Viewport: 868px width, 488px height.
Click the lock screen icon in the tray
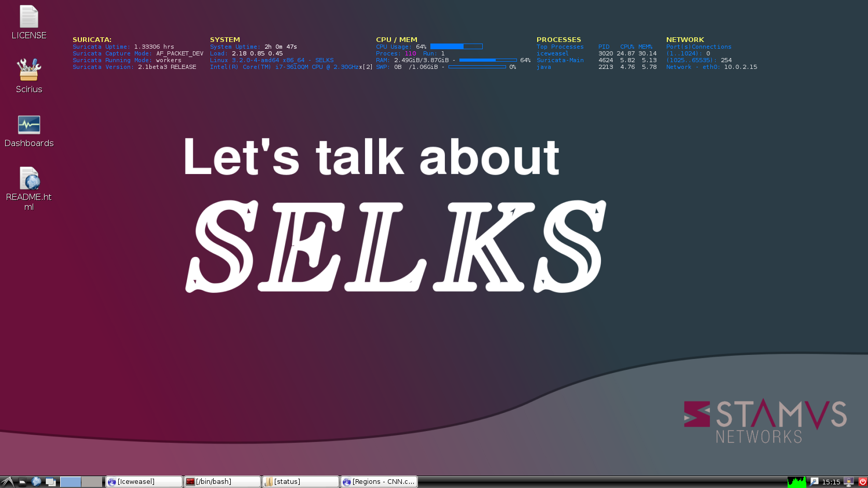[x=849, y=482]
